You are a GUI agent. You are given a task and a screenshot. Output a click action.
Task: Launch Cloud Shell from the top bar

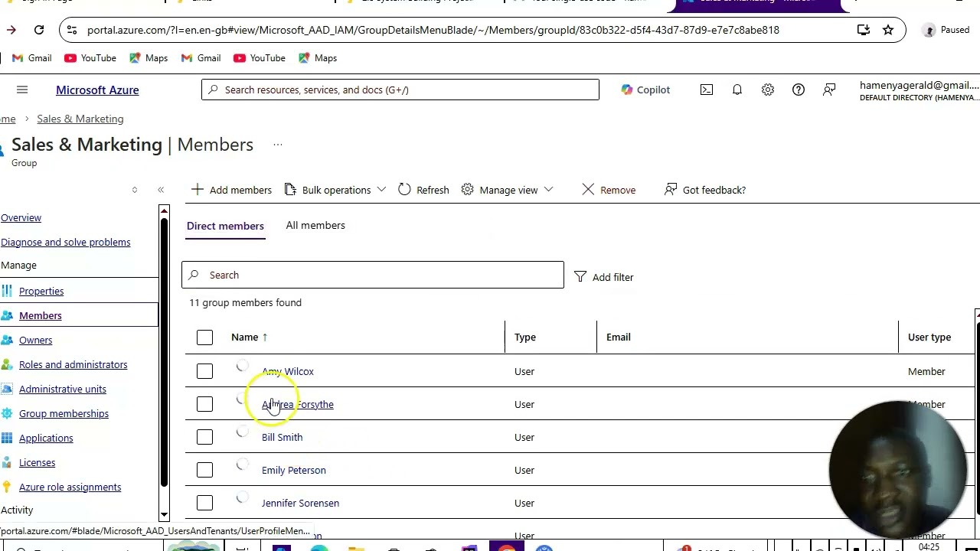(707, 90)
